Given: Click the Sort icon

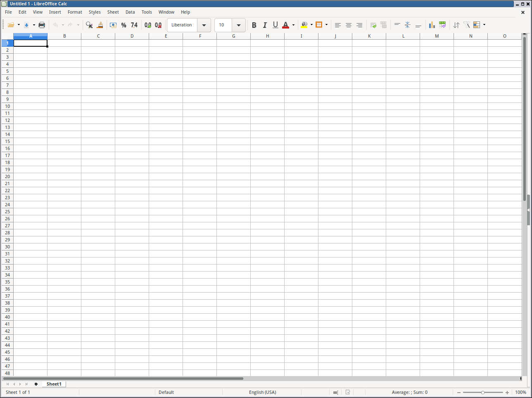Looking at the screenshot, I should click(x=456, y=25).
